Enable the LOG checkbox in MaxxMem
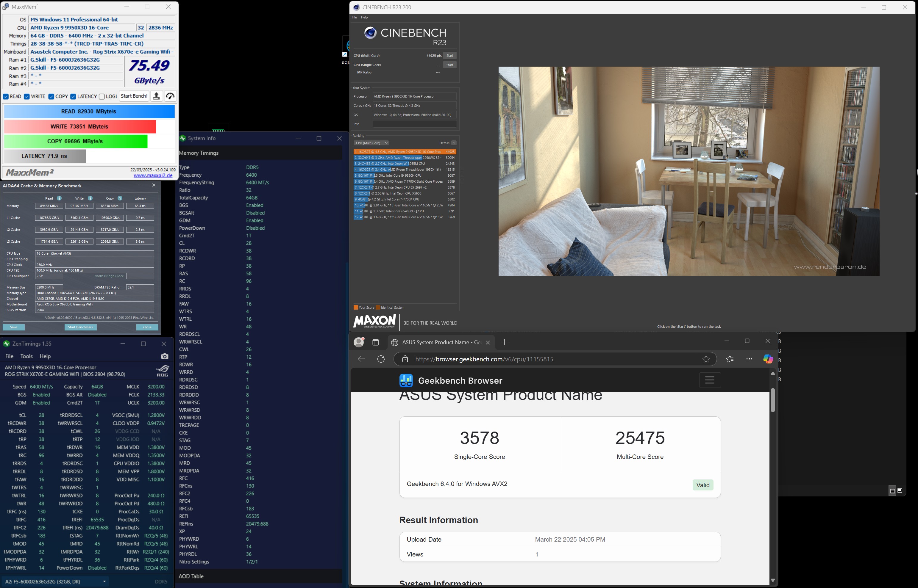 102,97
